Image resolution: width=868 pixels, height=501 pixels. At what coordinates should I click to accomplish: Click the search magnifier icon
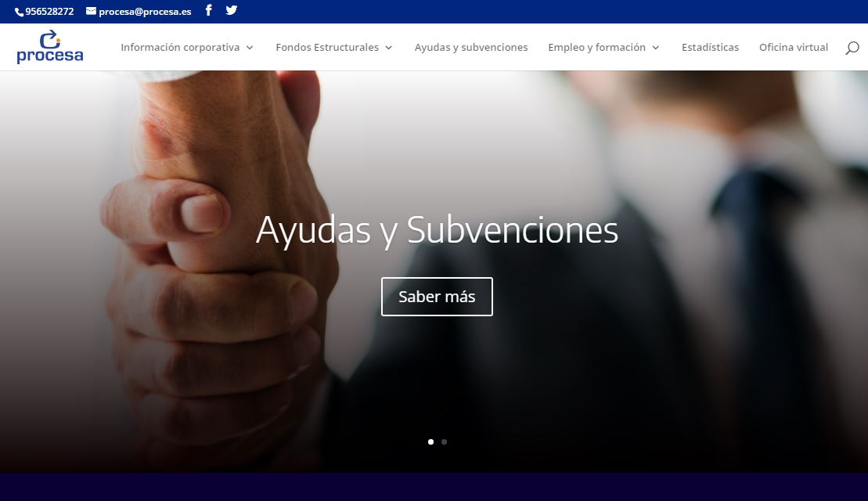coord(852,48)
